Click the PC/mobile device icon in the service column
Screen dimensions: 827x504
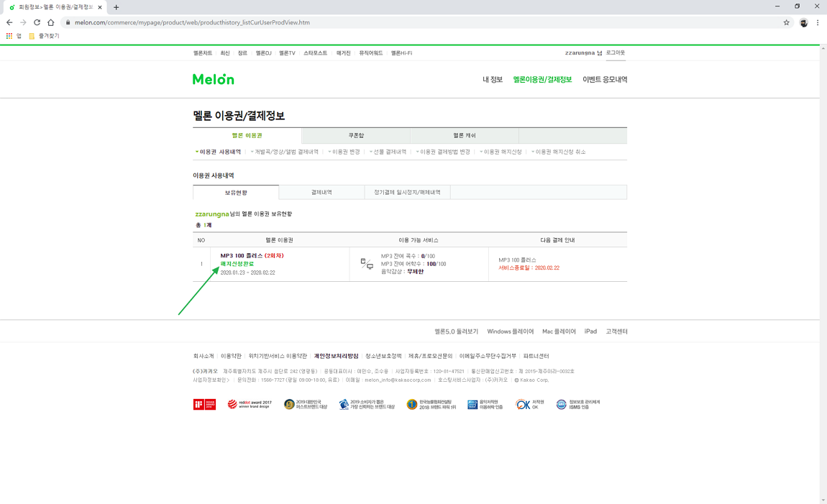tap(367, 264)
